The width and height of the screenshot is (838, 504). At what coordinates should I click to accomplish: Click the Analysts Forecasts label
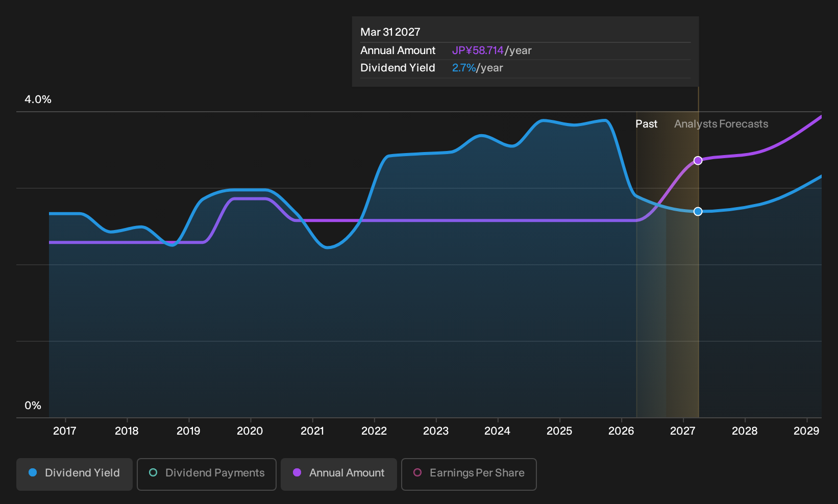(721, 124)
